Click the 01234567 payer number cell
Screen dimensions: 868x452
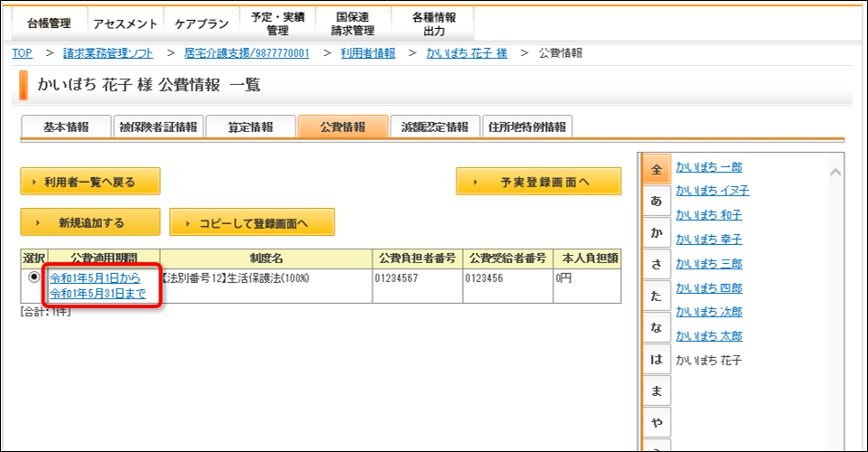click(x=418, y=286)
